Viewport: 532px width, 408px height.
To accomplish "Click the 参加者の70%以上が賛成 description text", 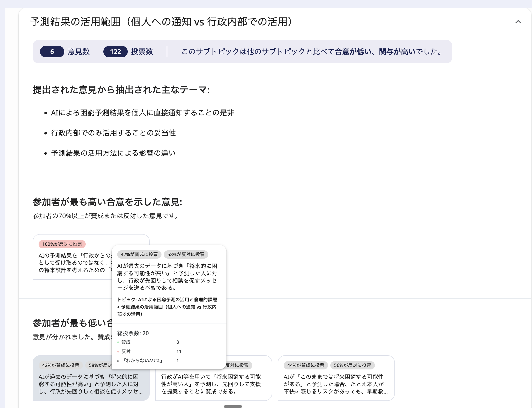I will tap(105, 216).
